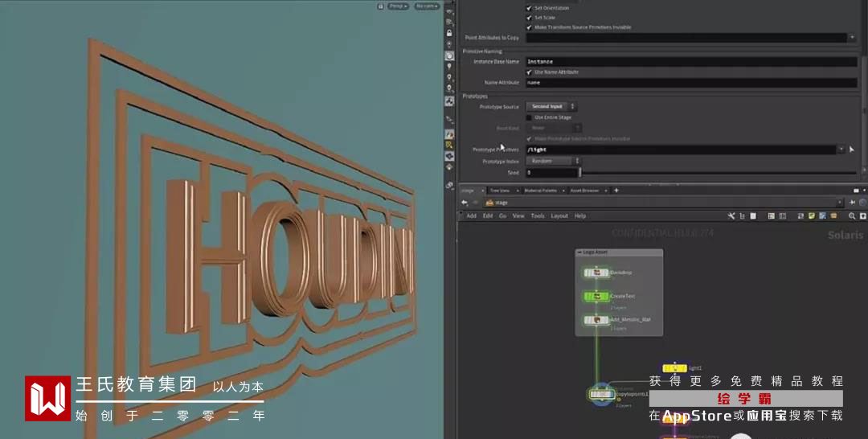Add a new pane tab with plus button
This screenshot has height=439, width=868.
pyautogui.click(x=616, y=191)
